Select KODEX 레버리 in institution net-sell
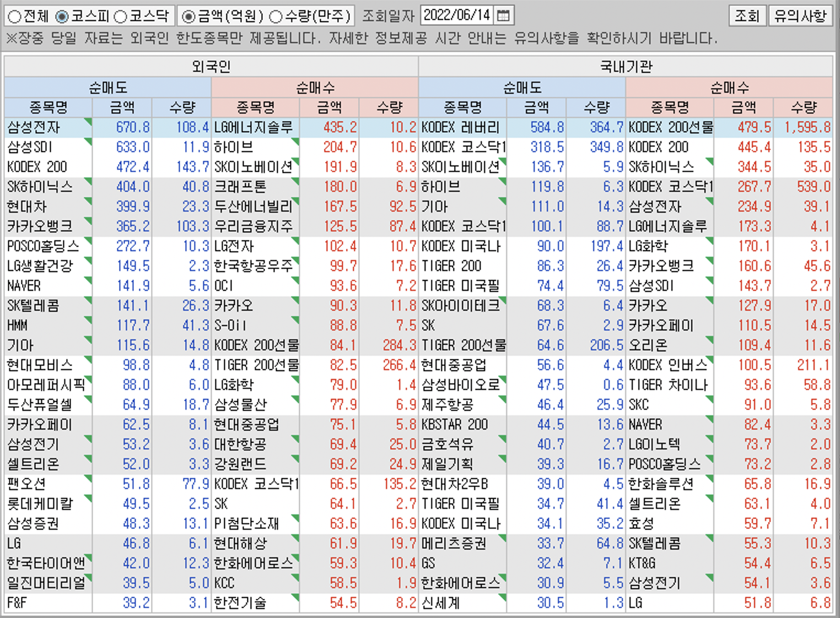This screenshot has width=840, height=618. point(462,127)
